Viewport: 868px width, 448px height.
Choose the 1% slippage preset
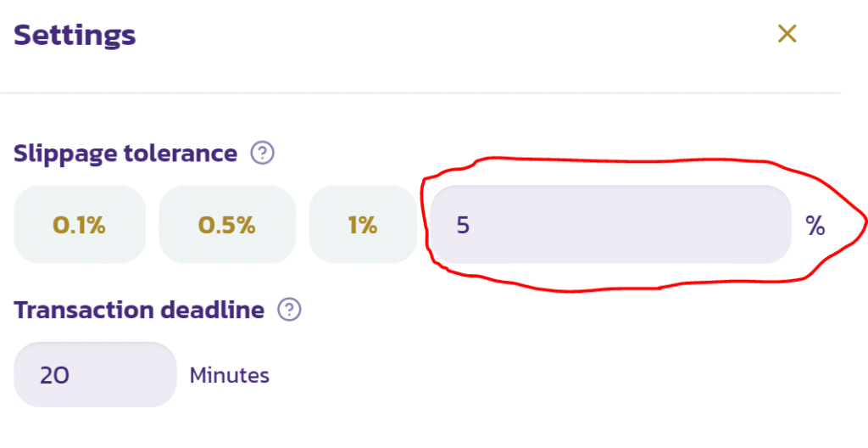(363, 225)
